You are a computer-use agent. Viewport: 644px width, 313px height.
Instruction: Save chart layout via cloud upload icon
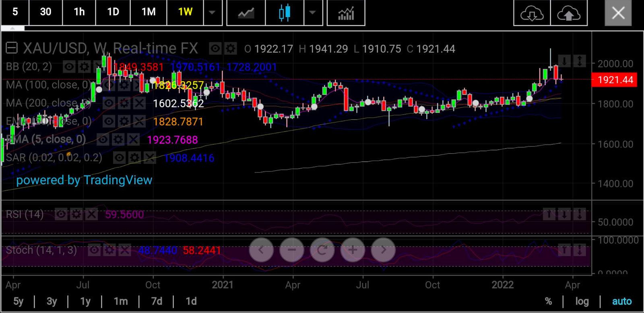tap(569, 13)
